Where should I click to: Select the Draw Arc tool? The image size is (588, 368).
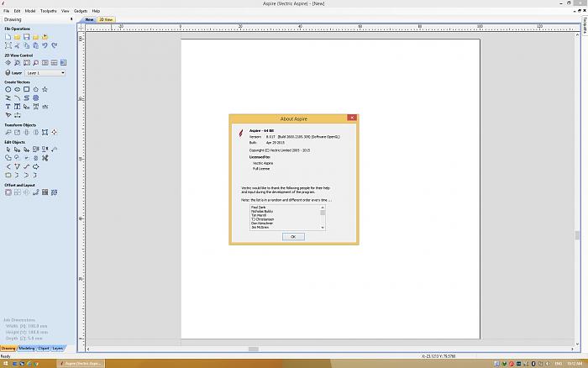[x=18, y=98]
